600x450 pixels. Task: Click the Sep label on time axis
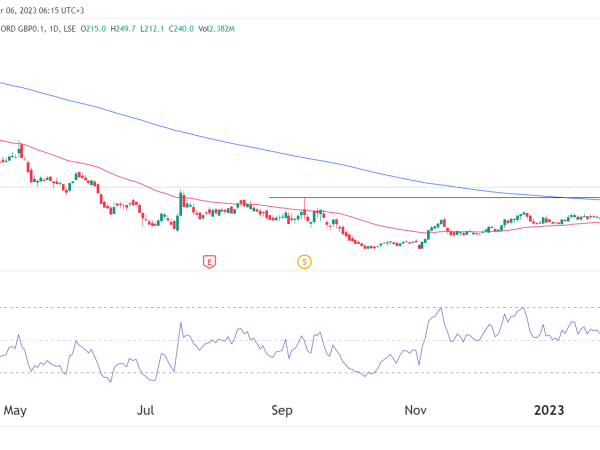pyautogui.click(x=282, y=410)
